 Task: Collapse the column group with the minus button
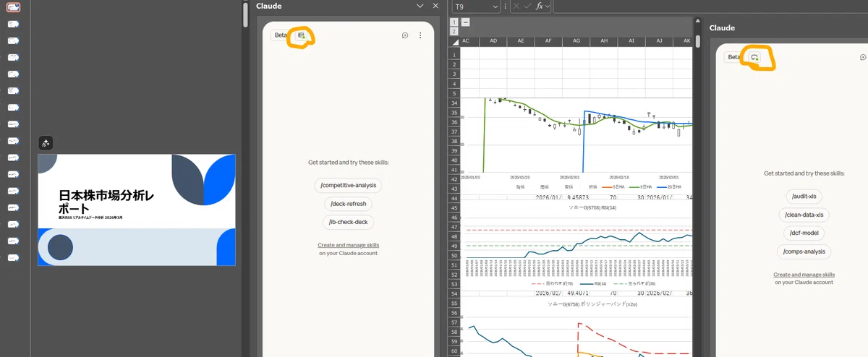465,22
